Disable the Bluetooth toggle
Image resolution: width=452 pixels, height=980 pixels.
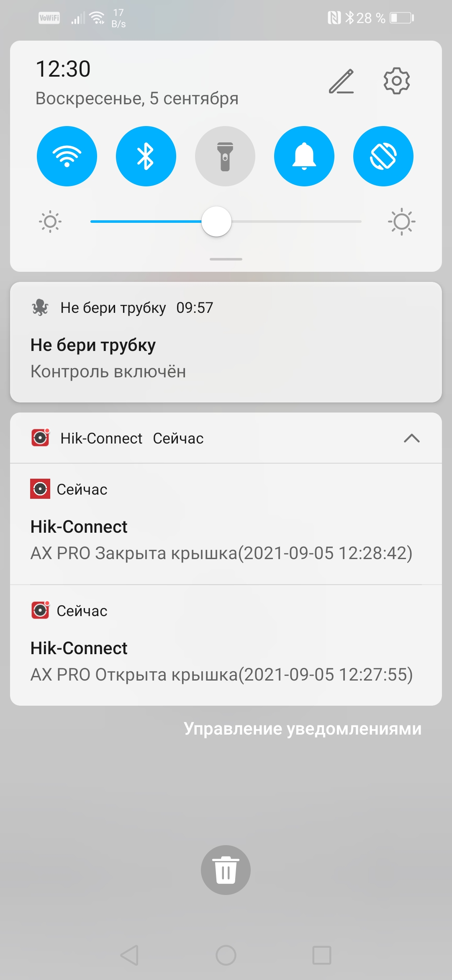tap(146, 156)
